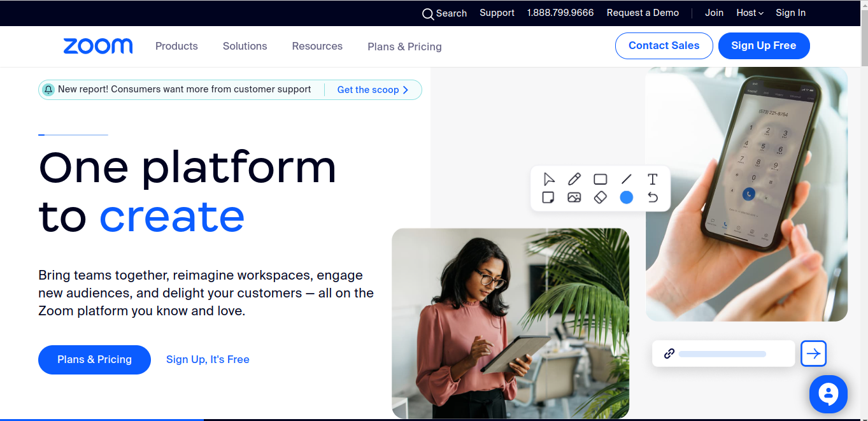Image resolution: width=868 pixels, height=421 pixels.
Task: Select the image insert tool
Action: 574,197
